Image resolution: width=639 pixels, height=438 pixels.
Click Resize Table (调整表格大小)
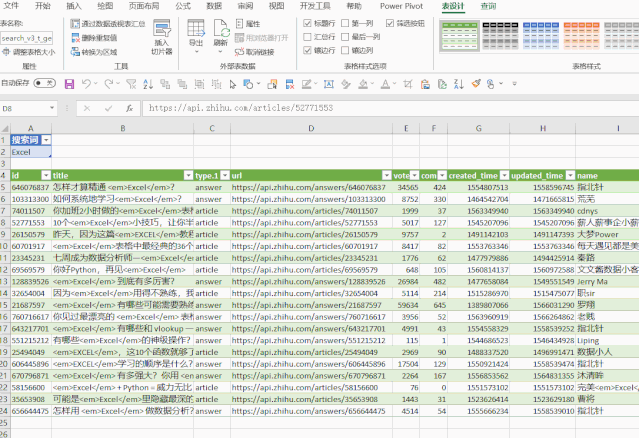pyautogui.click(x=29, y=52)
